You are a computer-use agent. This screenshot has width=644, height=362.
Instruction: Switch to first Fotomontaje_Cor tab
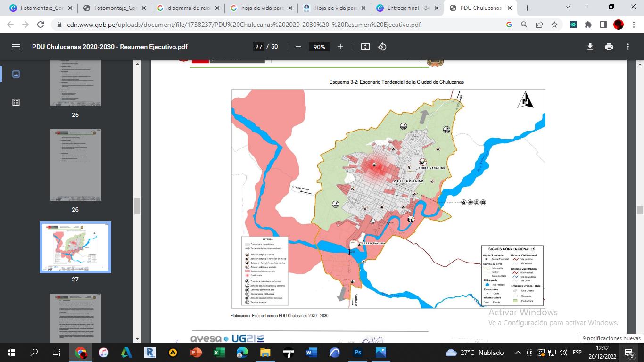point(40,8)
